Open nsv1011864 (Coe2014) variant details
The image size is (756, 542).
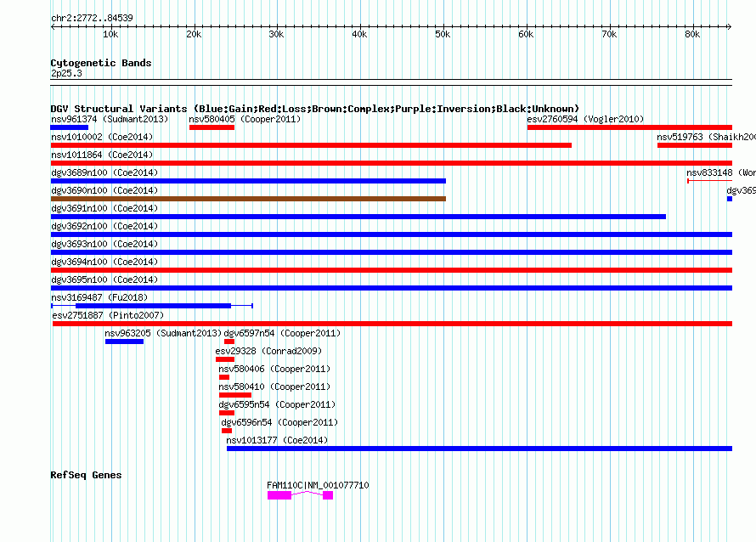click(x=102, y=155)
